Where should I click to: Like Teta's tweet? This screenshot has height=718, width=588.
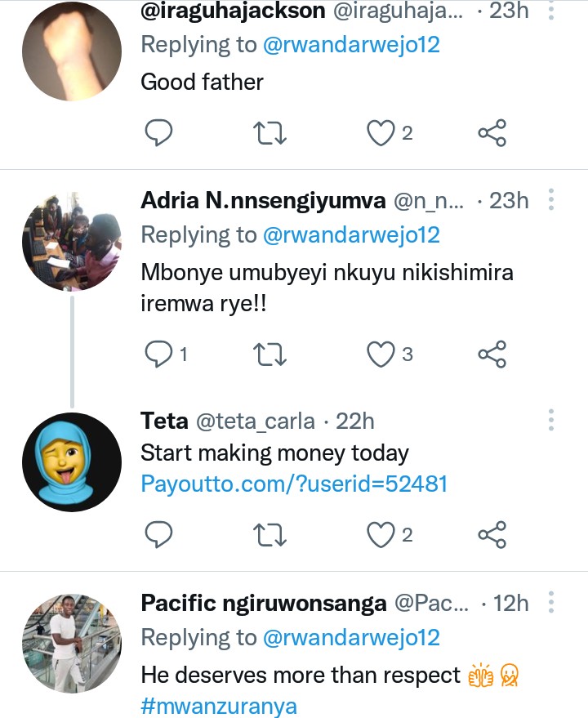point(381,535)
